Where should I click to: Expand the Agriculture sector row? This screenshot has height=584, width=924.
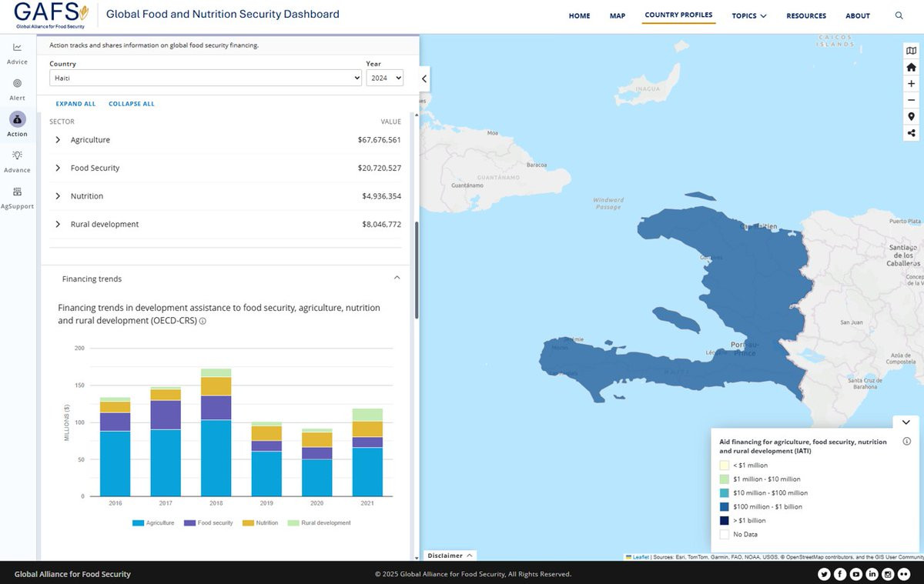[x=59, y=140]
